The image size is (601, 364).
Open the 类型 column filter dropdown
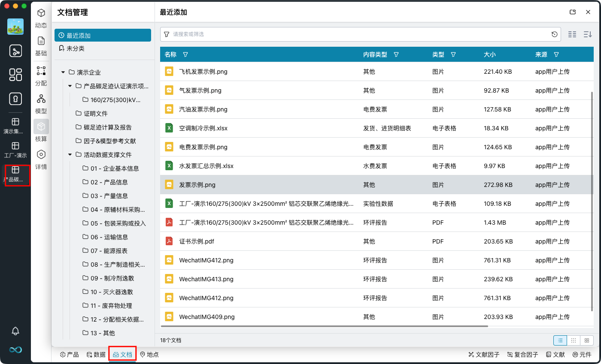[453, 54]
